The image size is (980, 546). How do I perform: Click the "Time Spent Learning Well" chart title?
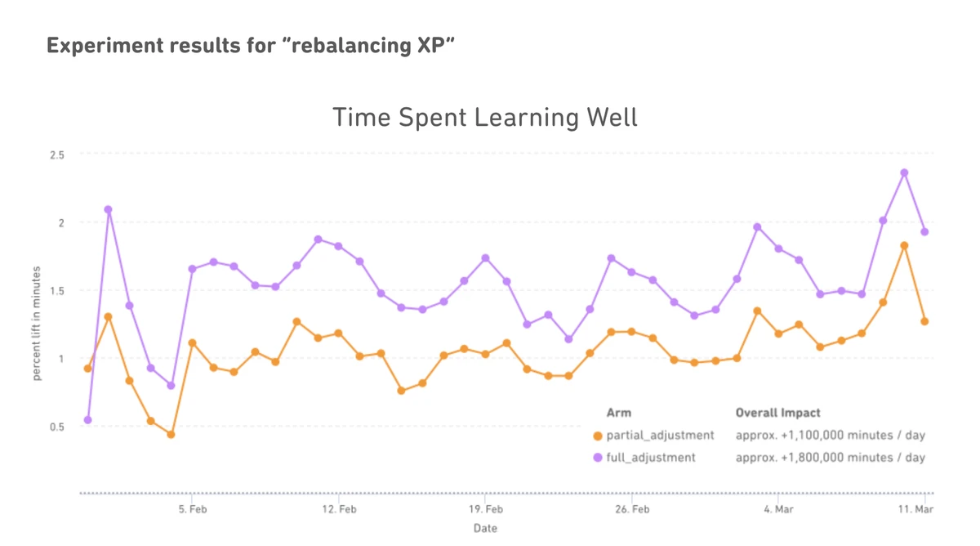point(485,118)
